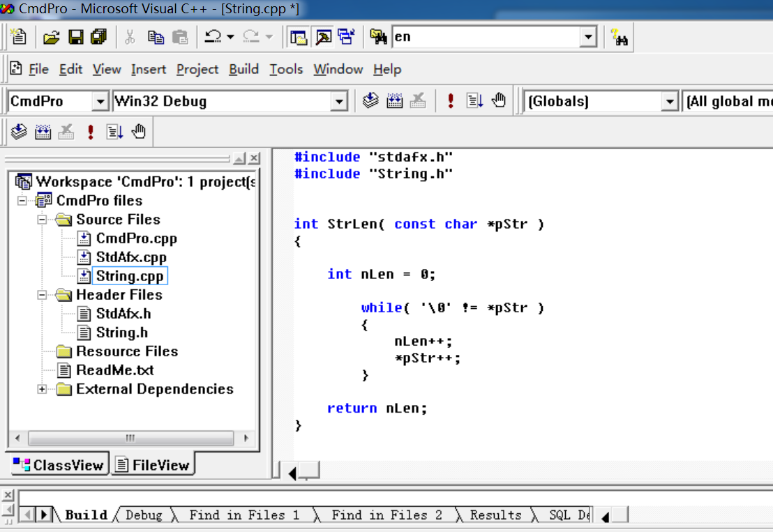Click the Undo arrow icon
This screenshot has height=532, width=773.
pos(213,37)
